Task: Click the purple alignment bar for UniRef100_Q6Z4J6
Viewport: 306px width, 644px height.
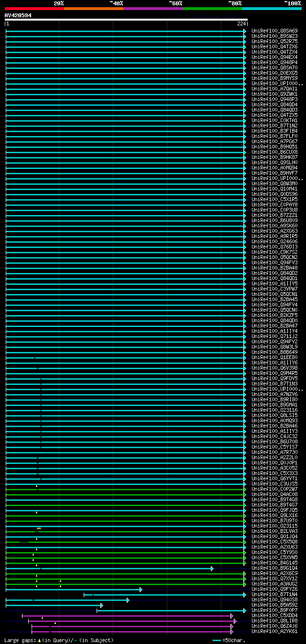Action: 132,626
